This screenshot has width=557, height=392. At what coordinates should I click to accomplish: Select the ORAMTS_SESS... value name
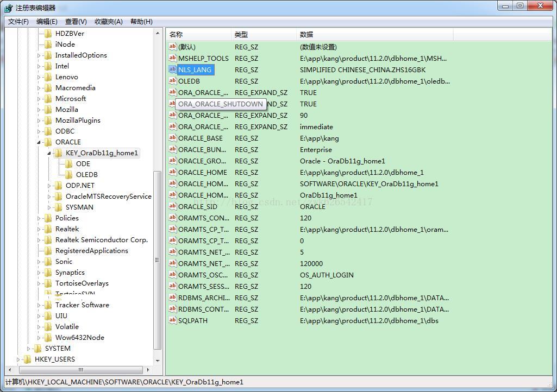click(204, 286)
